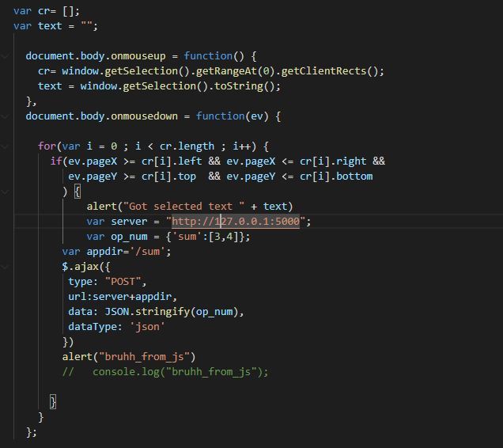Click 'cr.length' in the for loop
Screen dimensions: 503x448
(187, 146)
